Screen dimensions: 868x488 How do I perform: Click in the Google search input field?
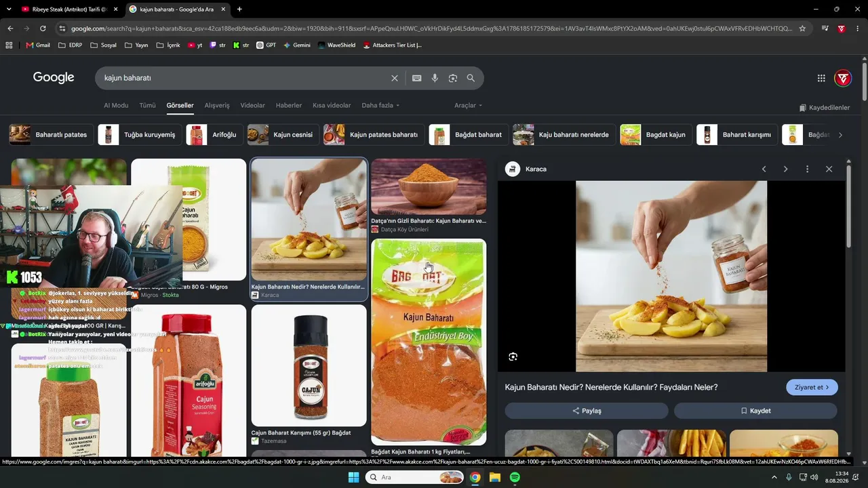(x=244, y=78)
